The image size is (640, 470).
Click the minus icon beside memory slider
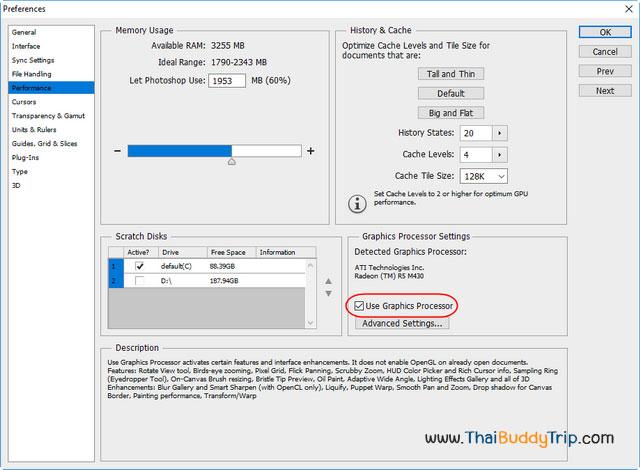pos(117,151)
